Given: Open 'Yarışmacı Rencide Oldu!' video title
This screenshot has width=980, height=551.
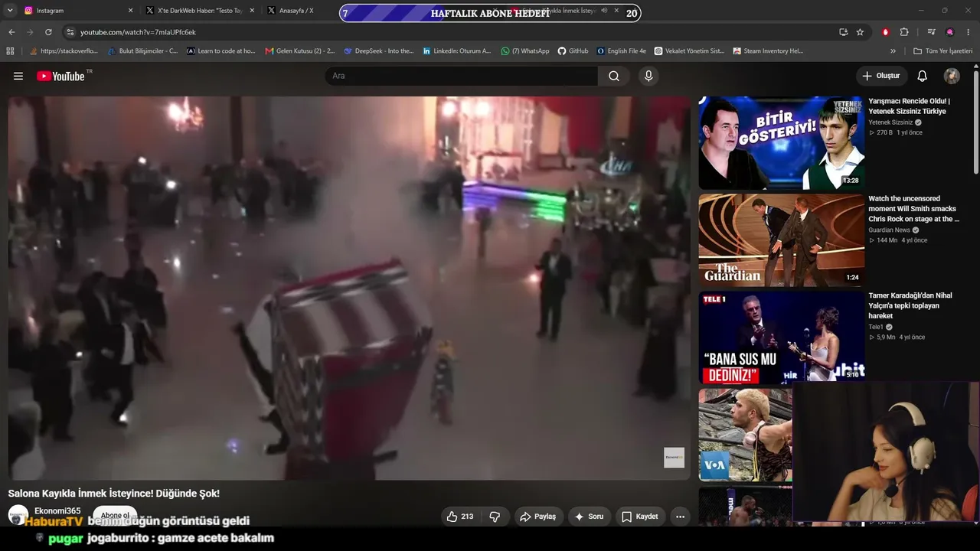Looking at the screenshot, I should [x=910, y=106].
